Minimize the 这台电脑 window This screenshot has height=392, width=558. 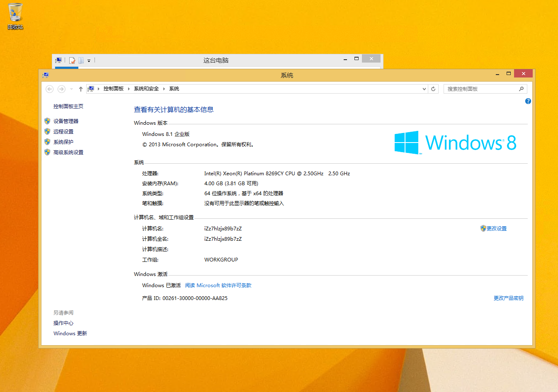tap(345, 59)
